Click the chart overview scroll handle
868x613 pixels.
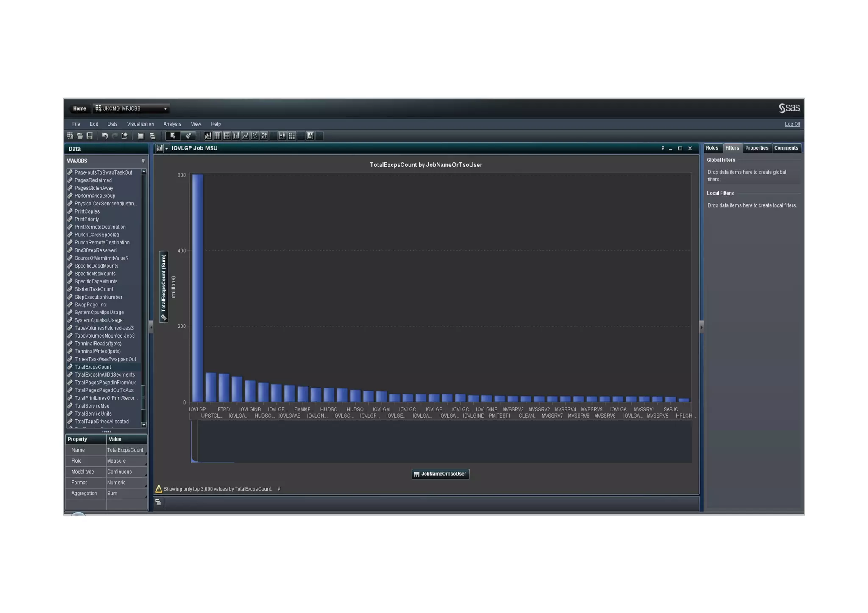(194, 441)
